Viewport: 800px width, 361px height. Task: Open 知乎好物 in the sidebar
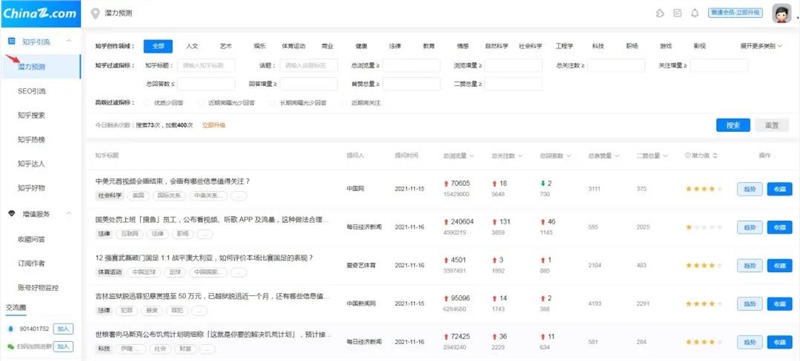[32, 188]
